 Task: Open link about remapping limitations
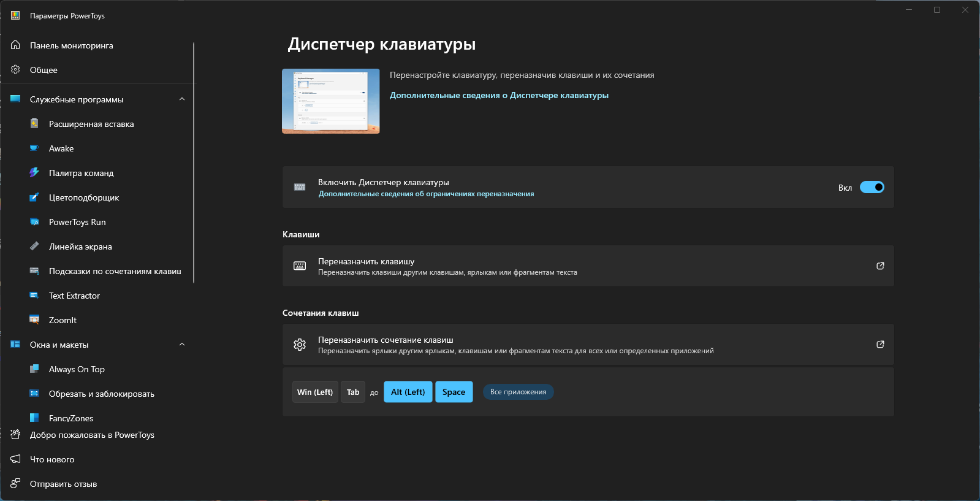click(x=426, y=194)
